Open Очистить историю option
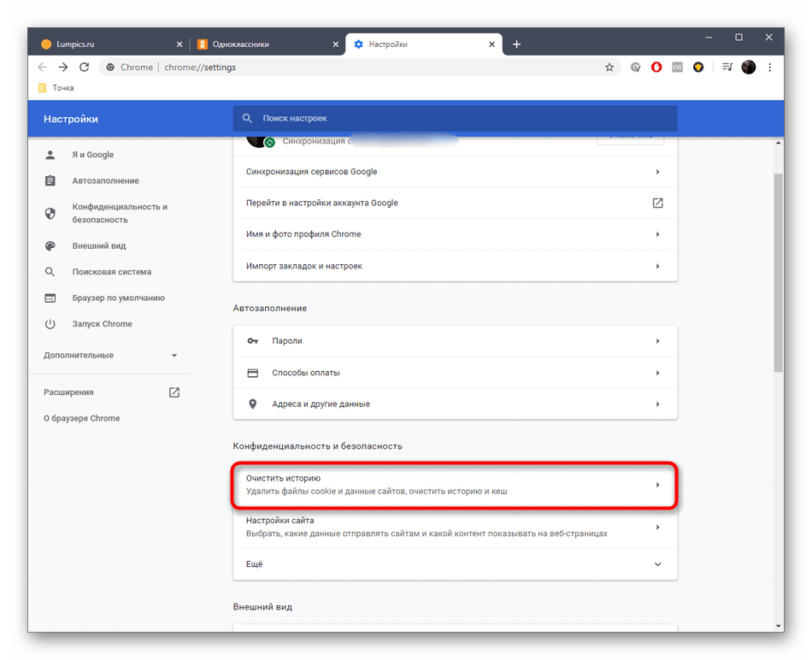Viewport: 812px width, 660px height. 455,485
